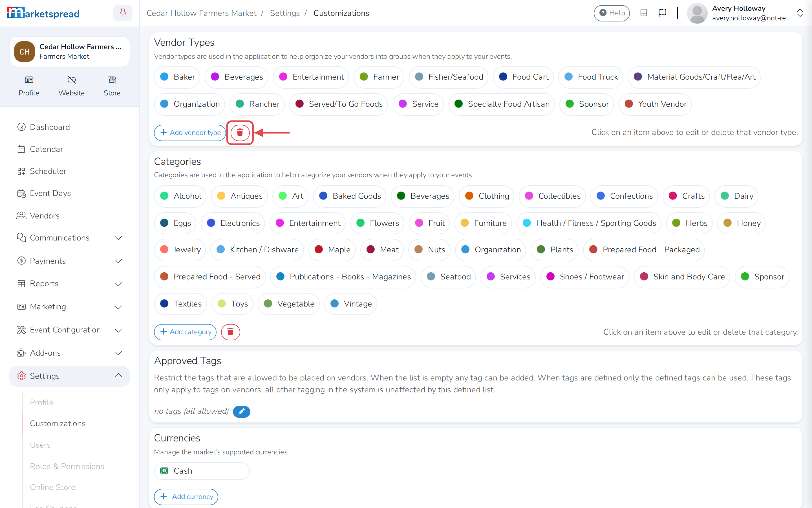Screen dimensions: 812x508
Task: Click the pin sidebar icon
Action: pyautogui.click(x=123, y=13)
